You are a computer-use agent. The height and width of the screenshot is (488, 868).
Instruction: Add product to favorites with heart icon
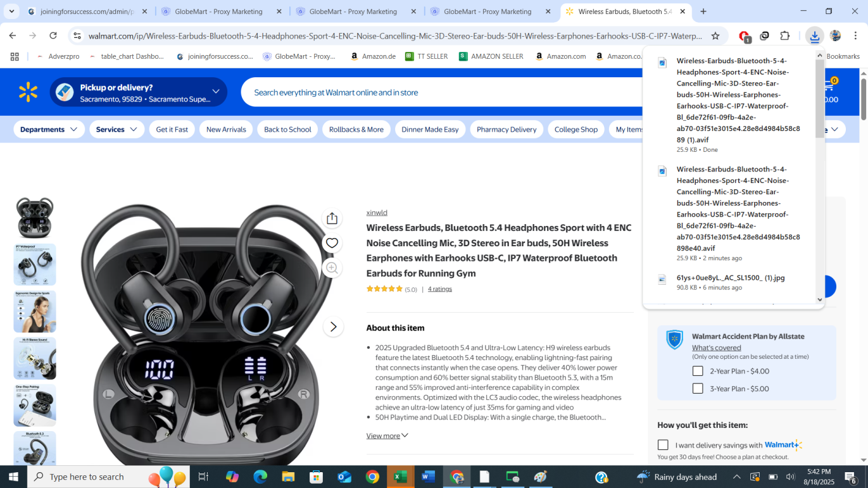click(332, 243)
